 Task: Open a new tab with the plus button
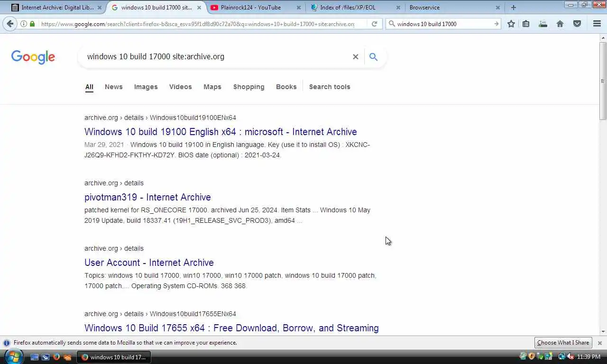pos(514,8)
